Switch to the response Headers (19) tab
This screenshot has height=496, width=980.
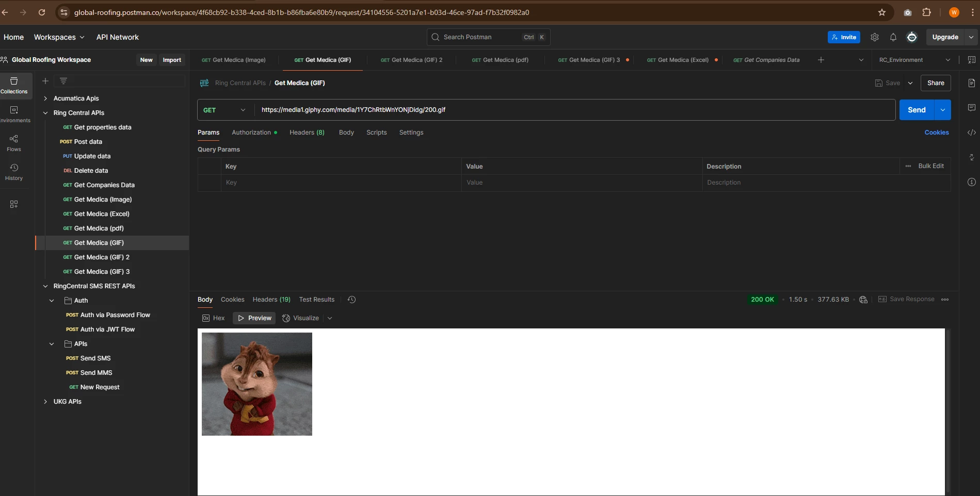[x=271, y=300]
